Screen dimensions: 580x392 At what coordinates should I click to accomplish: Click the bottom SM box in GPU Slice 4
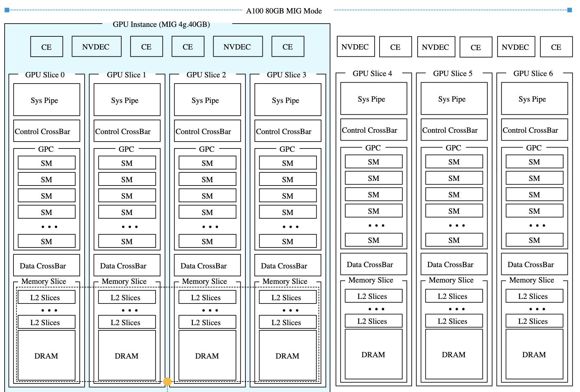[x=373, y=240]
